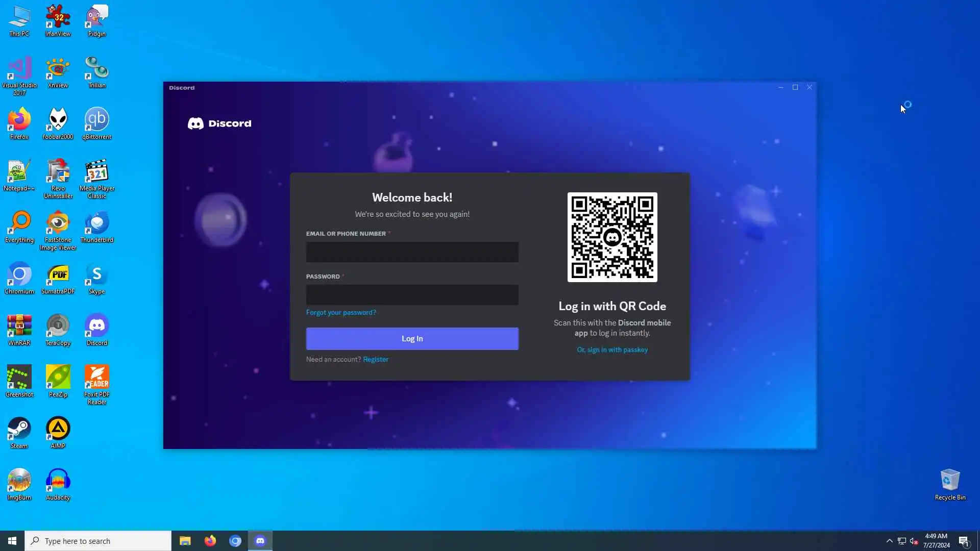
Task: Launch File Explorer from the taskbar
Action: click(185, 541)
